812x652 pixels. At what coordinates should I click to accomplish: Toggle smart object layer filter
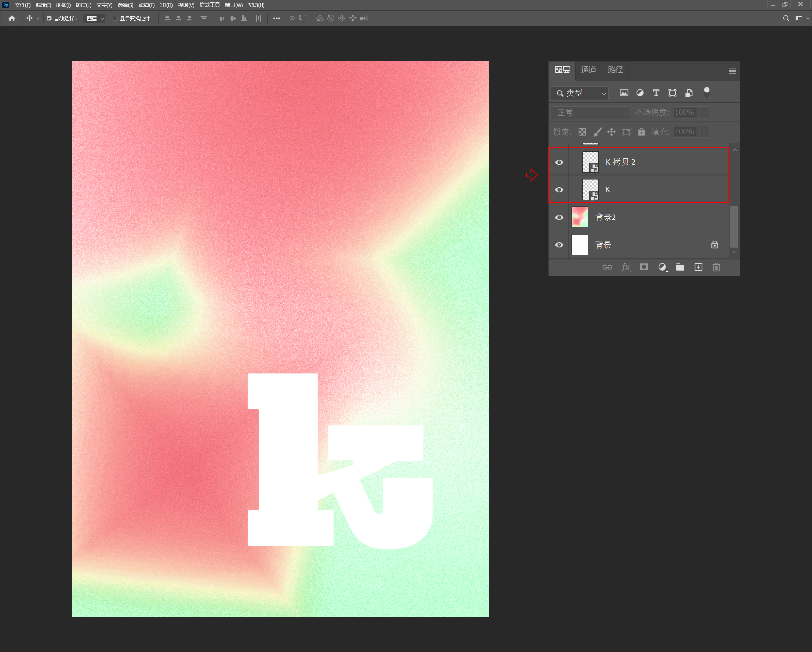coord(689,93)
